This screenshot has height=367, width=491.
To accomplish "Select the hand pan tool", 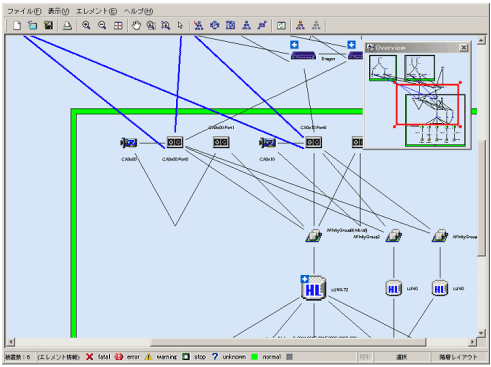I will pyautogui.click(x=136, y=25).
